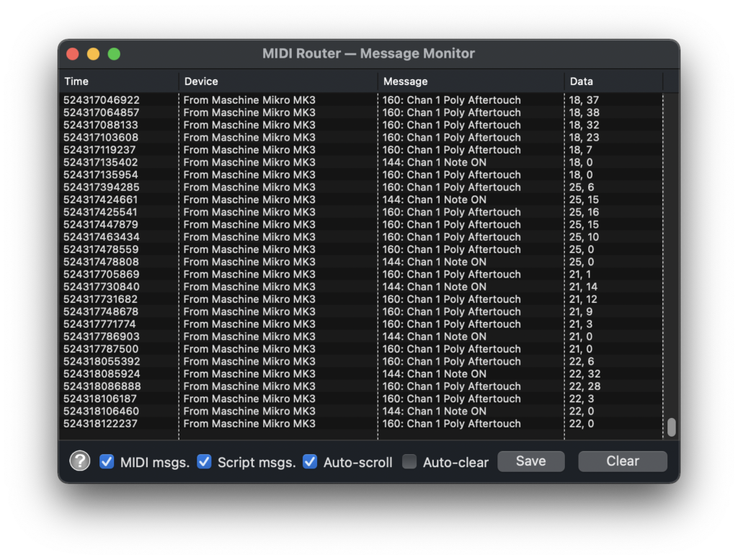
Task: Click data value 18, 37
Action: tap(584, 100)
